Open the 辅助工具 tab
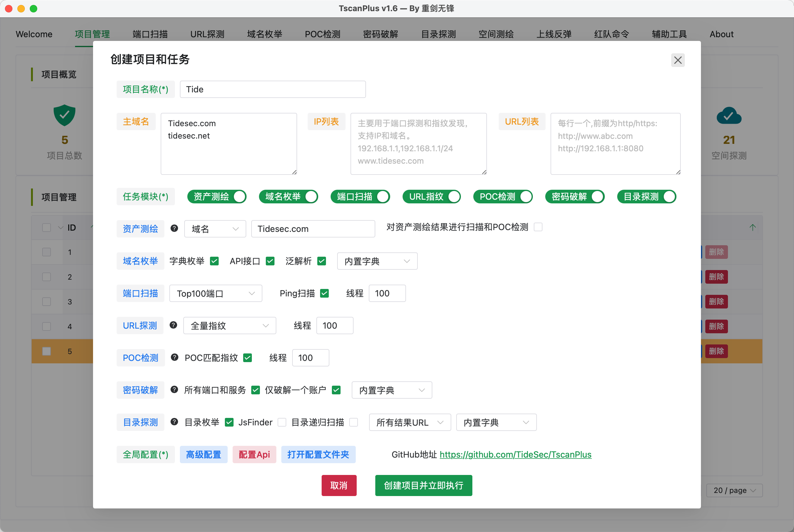 [x=669, y=34]
